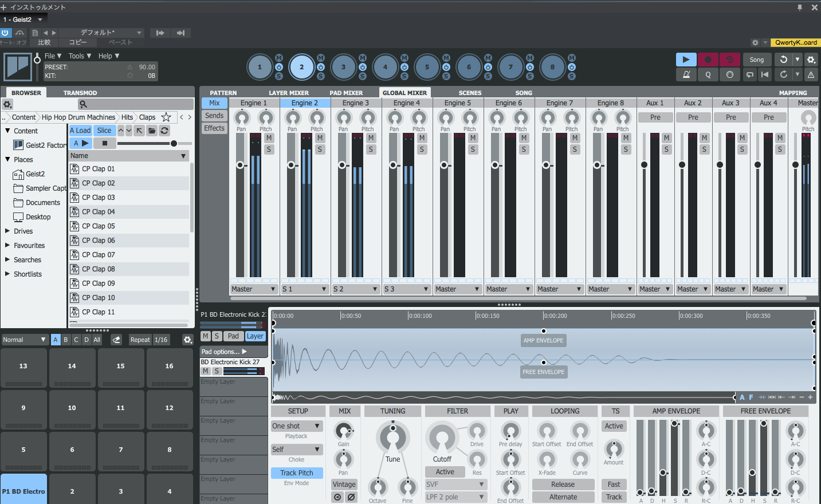Click the Song mode button

(757, 60)
